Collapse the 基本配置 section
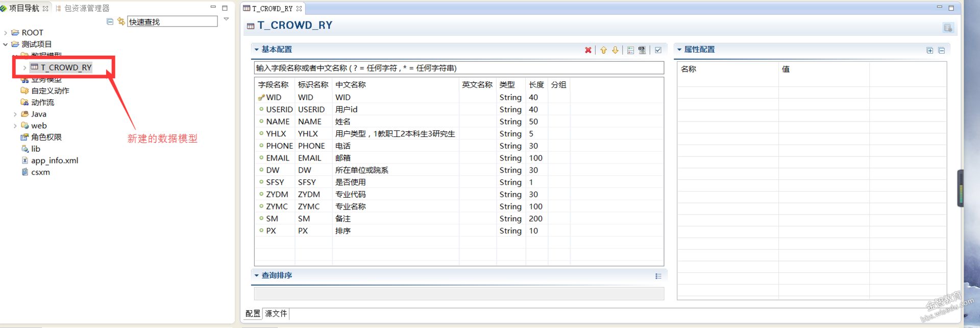 click(257, 50)
